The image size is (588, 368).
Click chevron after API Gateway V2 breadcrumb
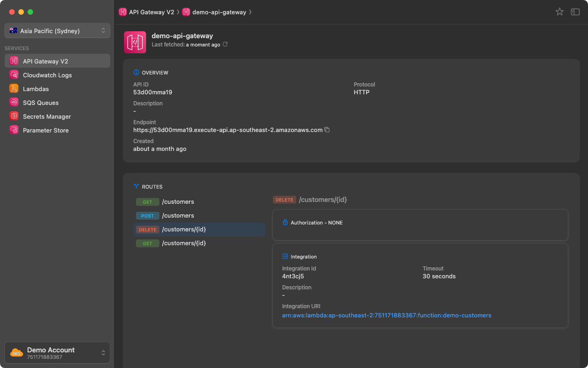click(x=178, y=12)
